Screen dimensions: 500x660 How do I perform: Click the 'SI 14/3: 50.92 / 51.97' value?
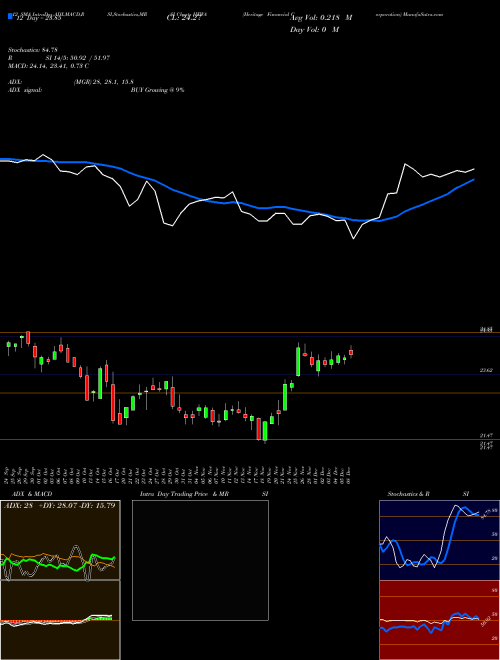pyautogui.click(x=78, y=58)
